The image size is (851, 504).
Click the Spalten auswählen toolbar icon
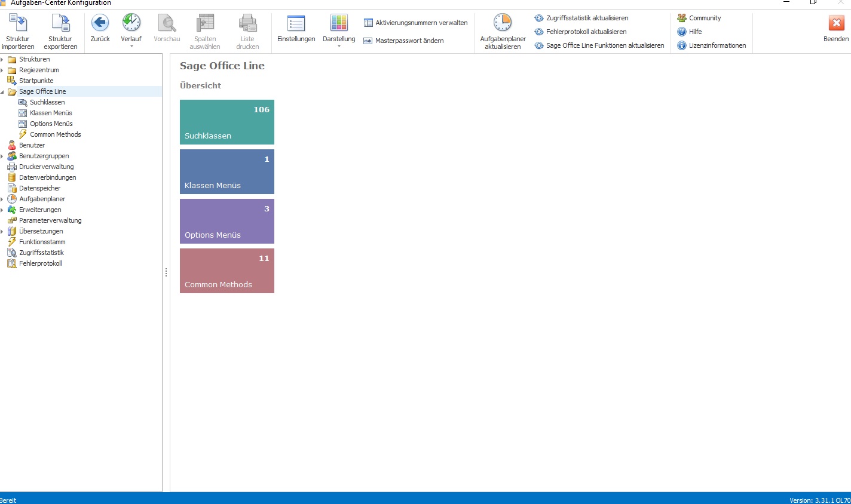pos(205,23)
